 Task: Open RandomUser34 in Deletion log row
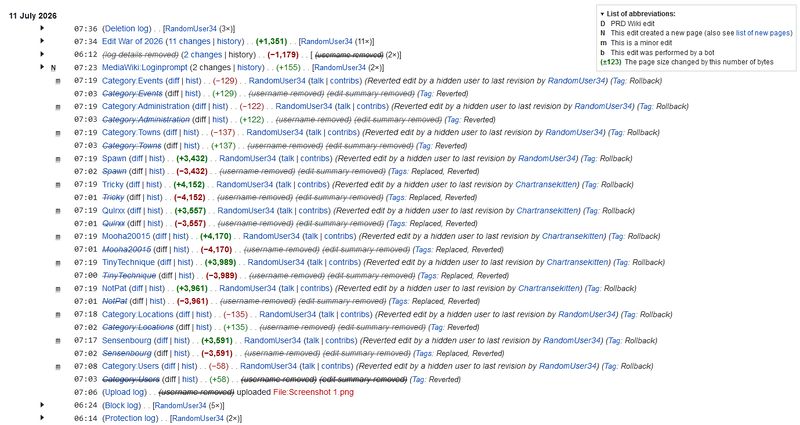click(x=191, y=29)
